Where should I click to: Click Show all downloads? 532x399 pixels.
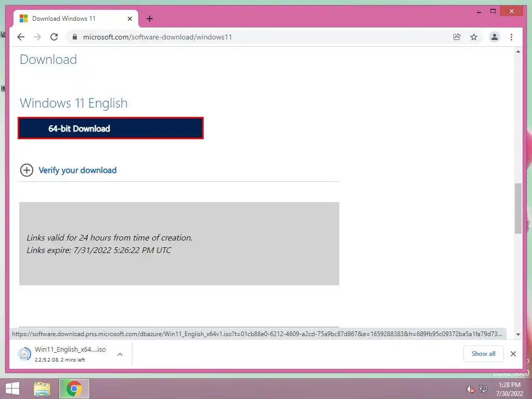[x=484, y=353]
